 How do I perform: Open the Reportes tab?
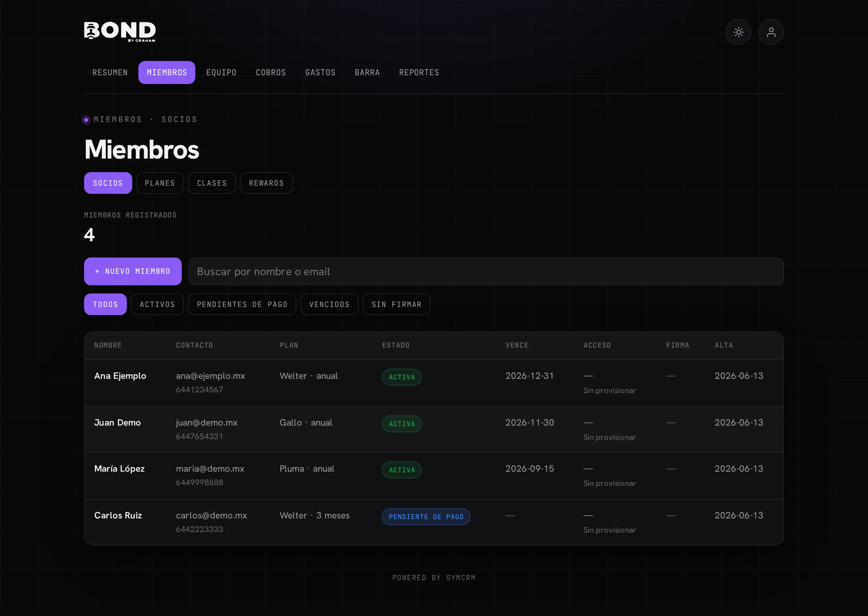point(419,73)
